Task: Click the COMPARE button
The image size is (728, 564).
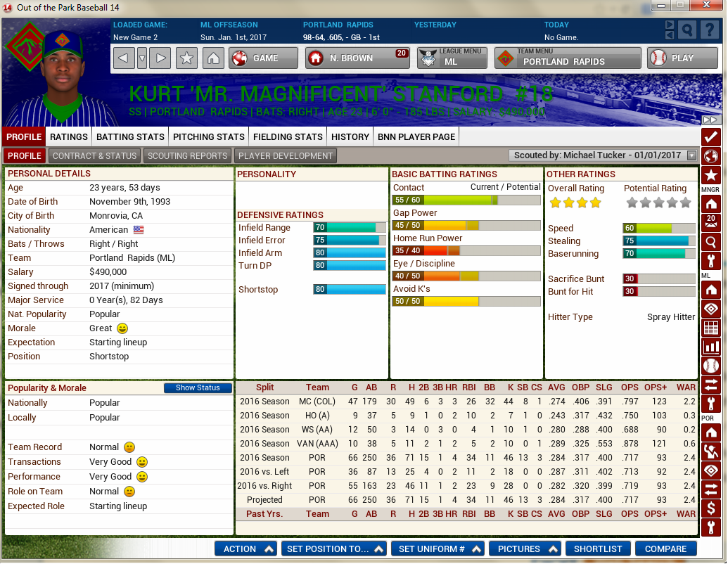Action: pos(665,549)
